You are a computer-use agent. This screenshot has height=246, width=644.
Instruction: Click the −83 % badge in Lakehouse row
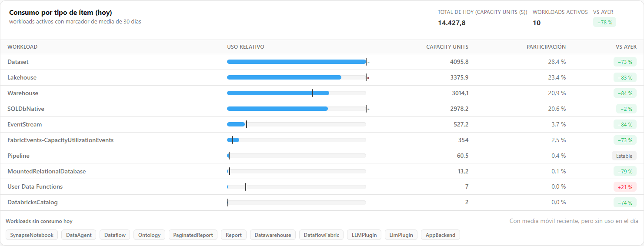[625, 77]
